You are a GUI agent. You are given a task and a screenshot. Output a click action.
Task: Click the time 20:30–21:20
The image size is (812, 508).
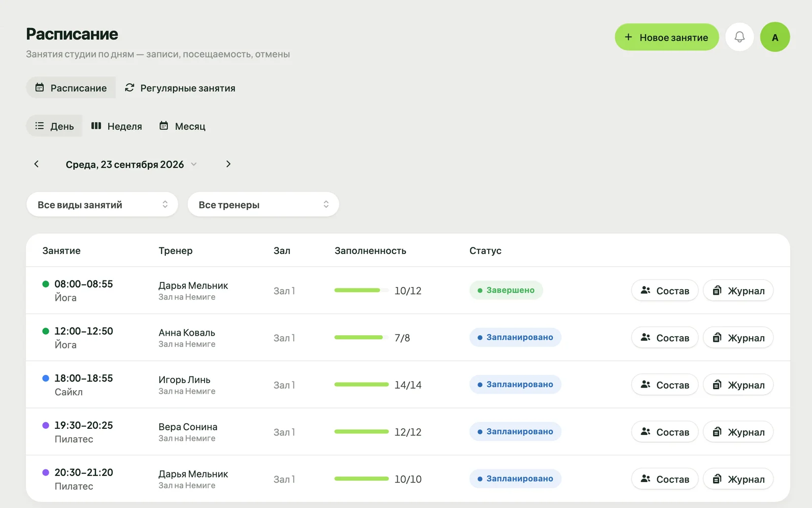[84, 472]
